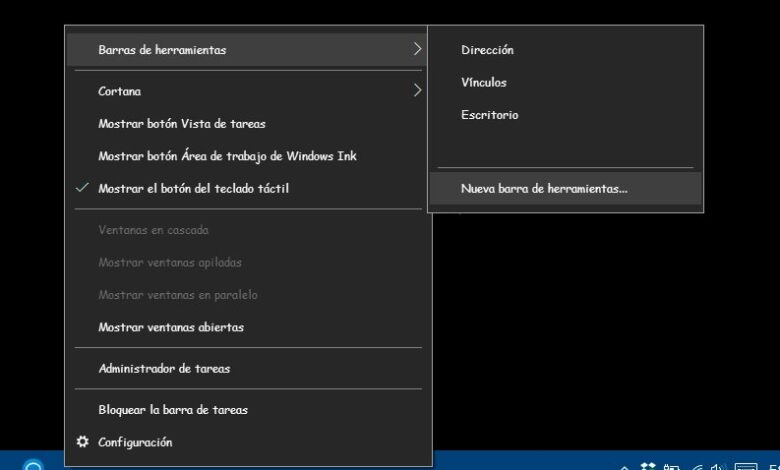The height and width of the screenshot is (470, 780).
Task: Select Mostrar ventanas abiertas
Action: tap(246, 327)
